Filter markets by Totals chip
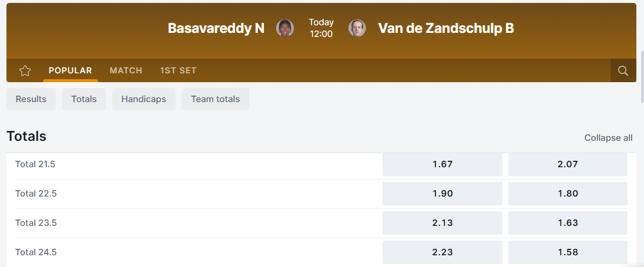 pos(84,99)
